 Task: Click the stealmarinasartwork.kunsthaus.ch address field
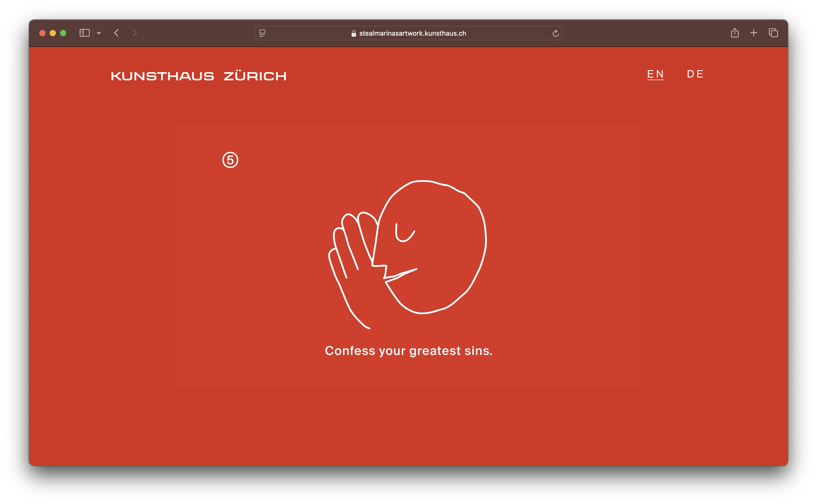[412, 33]
